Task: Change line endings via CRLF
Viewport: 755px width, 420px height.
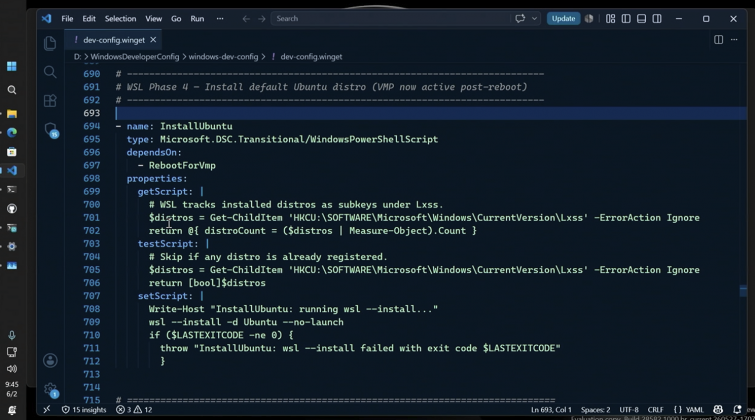Action: (x=655, y=409)
